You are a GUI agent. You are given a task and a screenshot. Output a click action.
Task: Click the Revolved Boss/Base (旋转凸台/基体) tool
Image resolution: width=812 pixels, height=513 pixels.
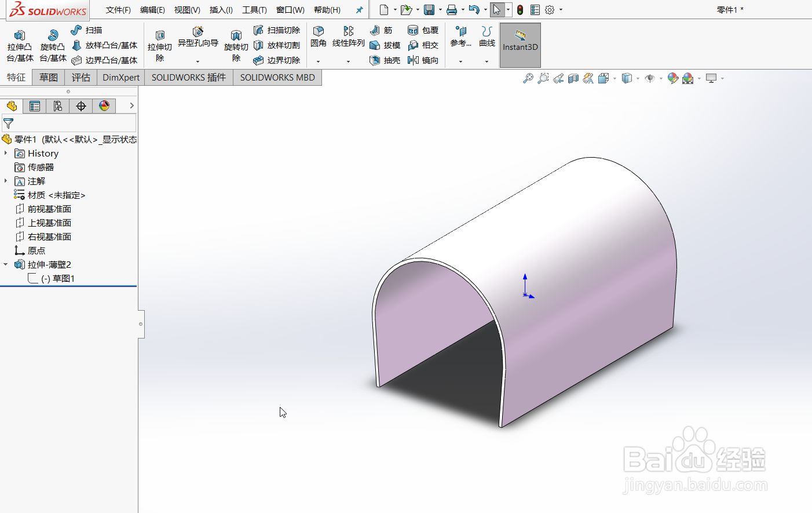tap(53, 46)
